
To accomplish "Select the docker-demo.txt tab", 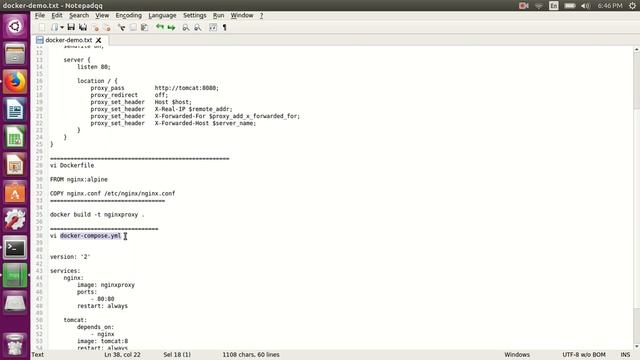I will 69,40.
